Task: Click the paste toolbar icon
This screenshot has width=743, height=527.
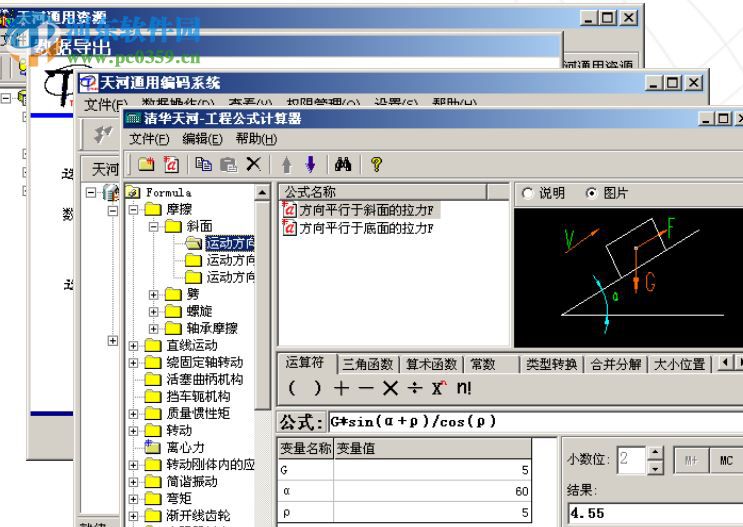Action: tap(228, 164)
